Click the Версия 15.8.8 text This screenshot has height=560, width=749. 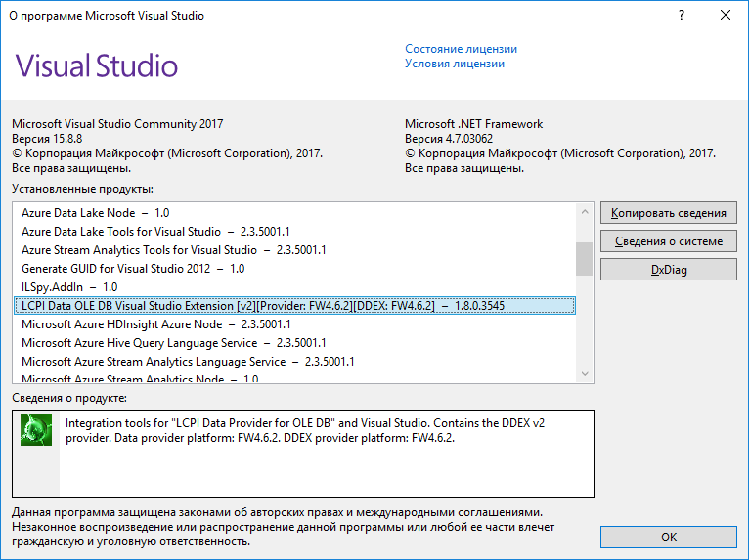tap(47, 139)
